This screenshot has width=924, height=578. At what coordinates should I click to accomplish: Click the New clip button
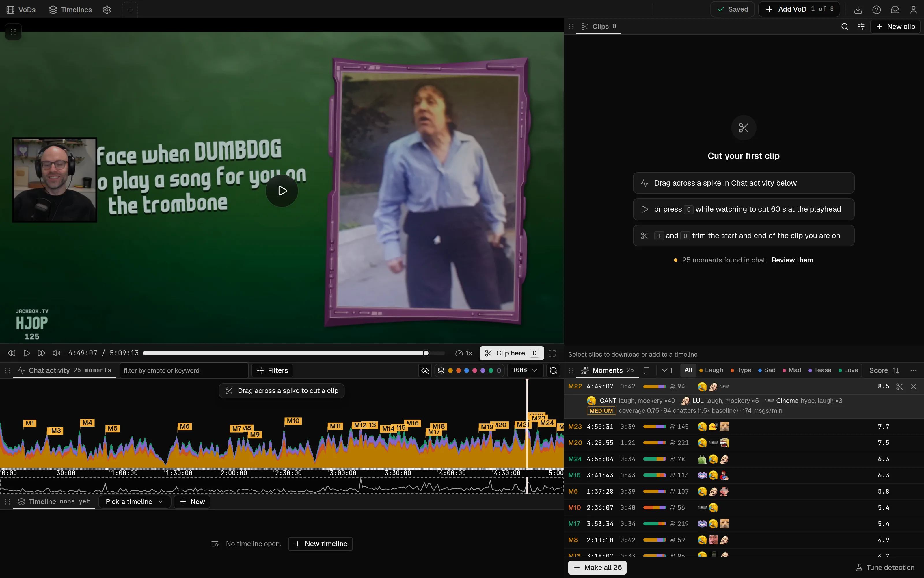pyautogui.click(x=895, y=26)
